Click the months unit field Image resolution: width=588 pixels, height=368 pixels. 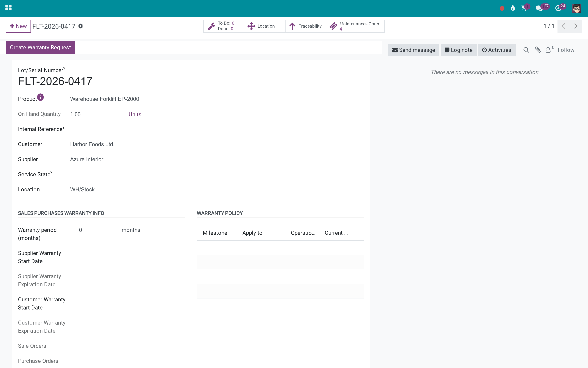pos(131,230)
